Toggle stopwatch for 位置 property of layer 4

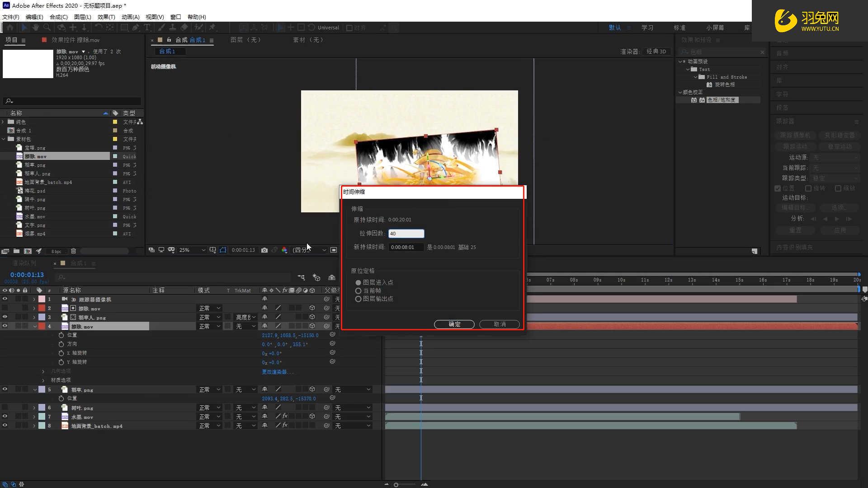point(61,335)
